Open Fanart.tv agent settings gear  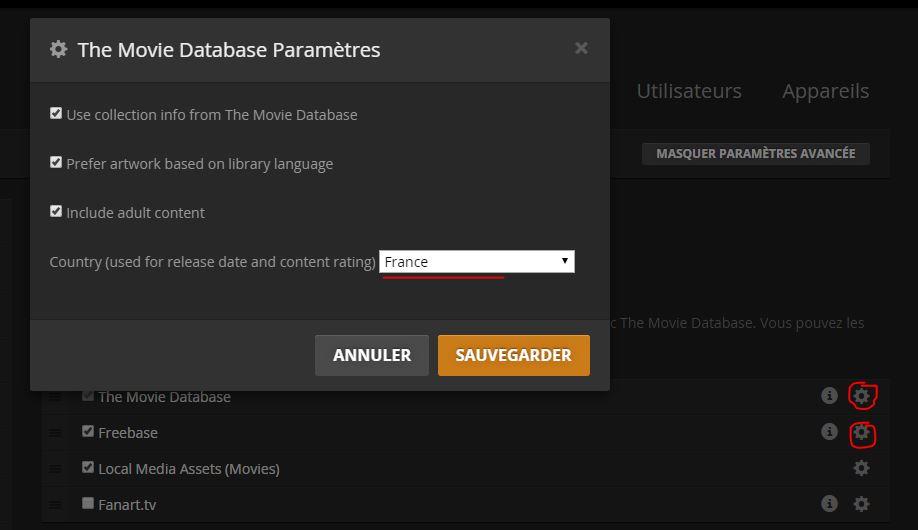(861, 504)
